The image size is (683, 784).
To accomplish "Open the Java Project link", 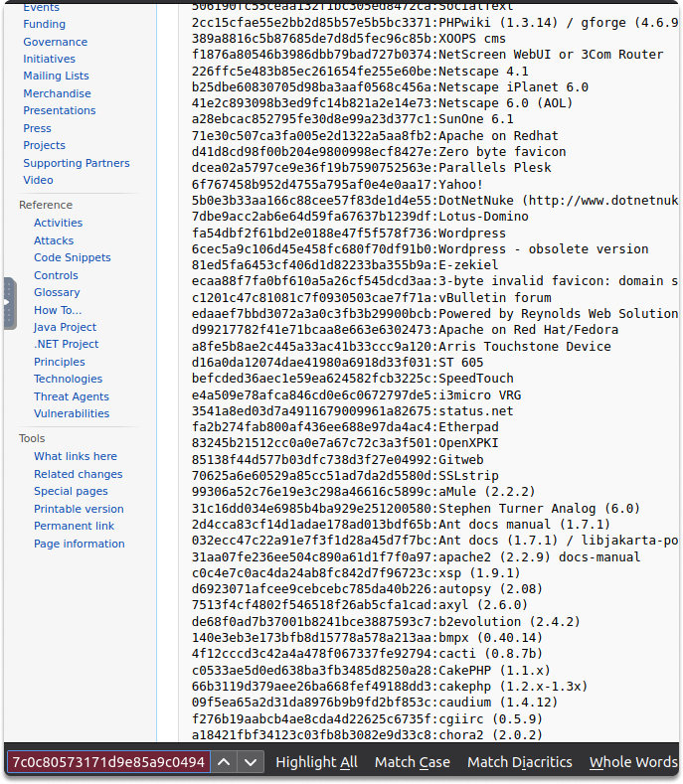I will click(x=65, y=328).
